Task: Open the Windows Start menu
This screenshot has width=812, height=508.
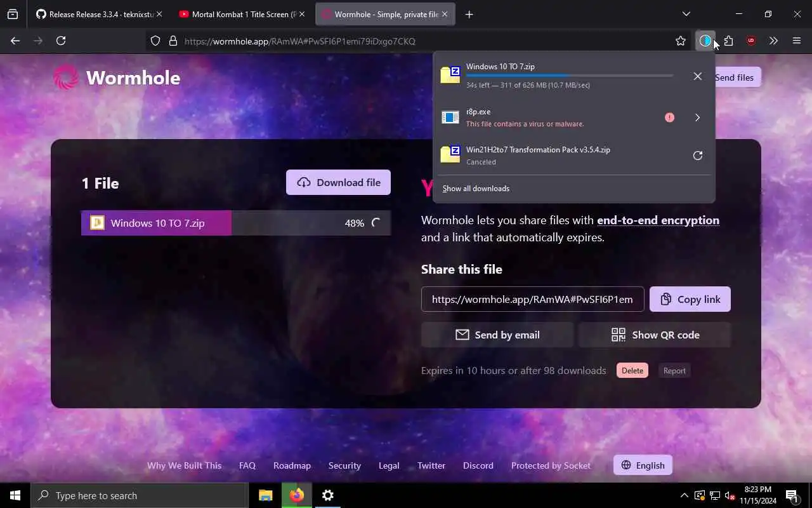Action: click(x=15, y=495)
